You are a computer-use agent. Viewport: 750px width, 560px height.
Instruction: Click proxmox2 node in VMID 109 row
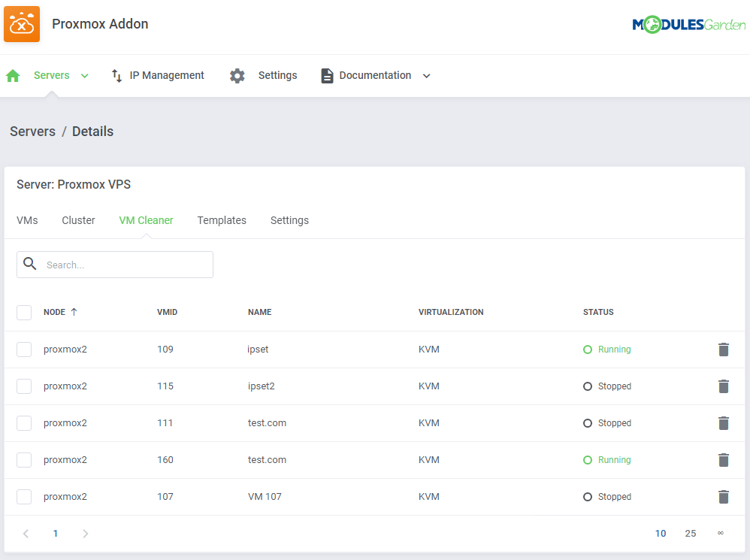[x=65, y=350]
